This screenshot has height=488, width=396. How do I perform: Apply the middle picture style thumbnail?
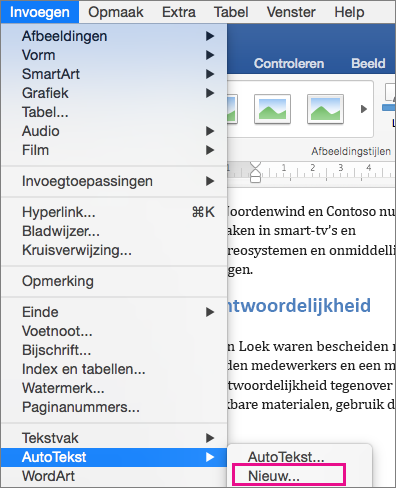272,109
